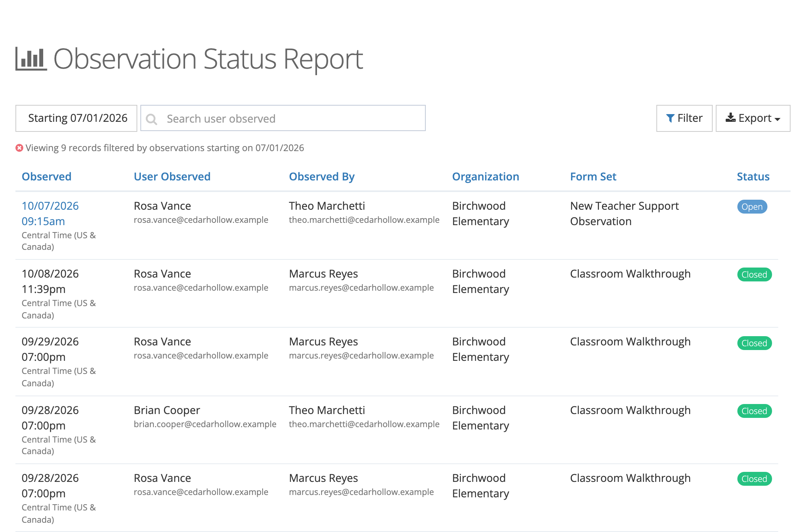The width and height of the screenshot is (806, 532).
Task: Select 'Birchwood Elementary' in Brian Cooper's row
Action: pos(481,418)
